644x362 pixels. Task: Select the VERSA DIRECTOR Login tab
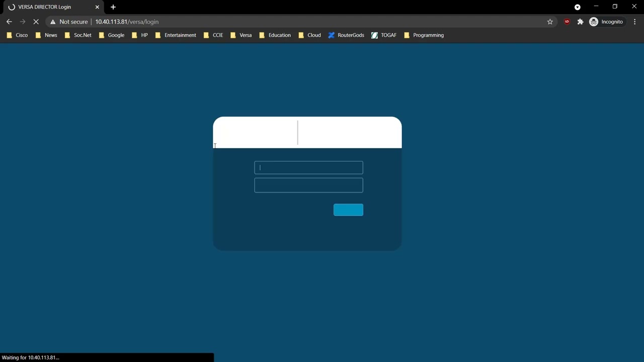coord(53,7)
